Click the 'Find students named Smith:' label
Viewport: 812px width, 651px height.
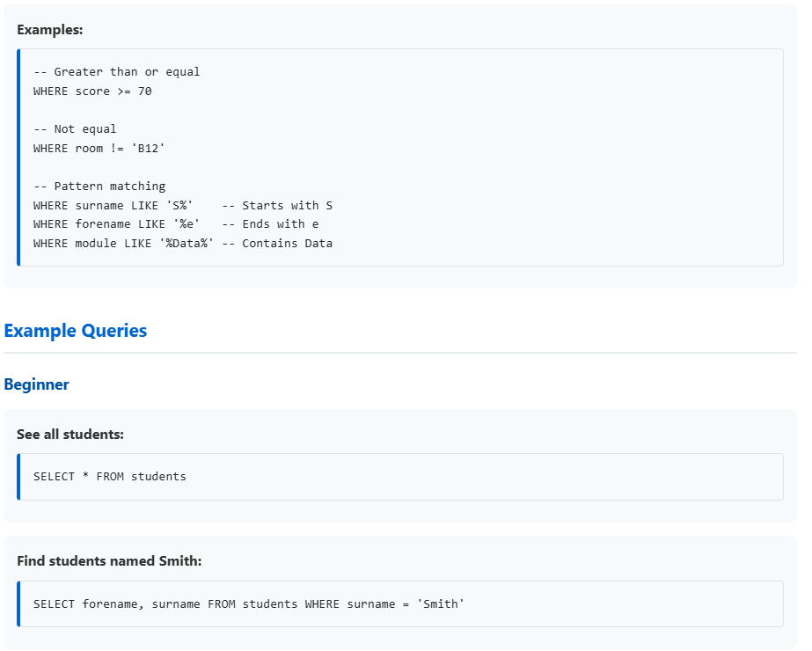[109, 561]
